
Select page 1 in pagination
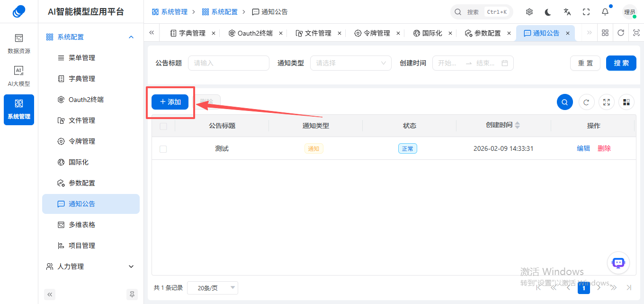coord(584,287)
